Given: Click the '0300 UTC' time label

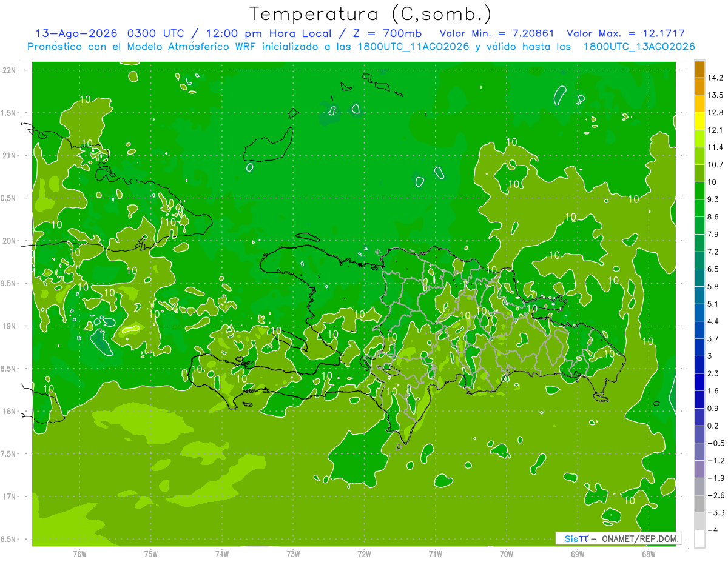Looking at the screenshot, I should (157, 33).
